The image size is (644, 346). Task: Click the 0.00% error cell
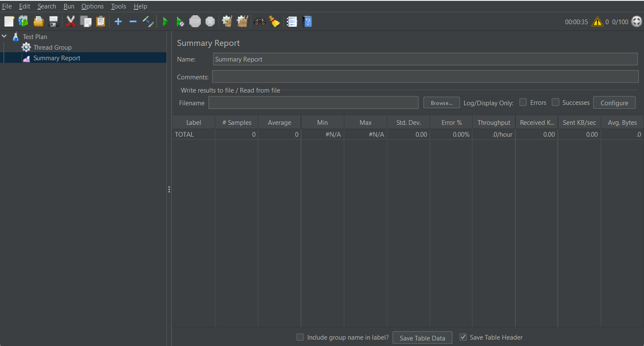coord(451,134)
